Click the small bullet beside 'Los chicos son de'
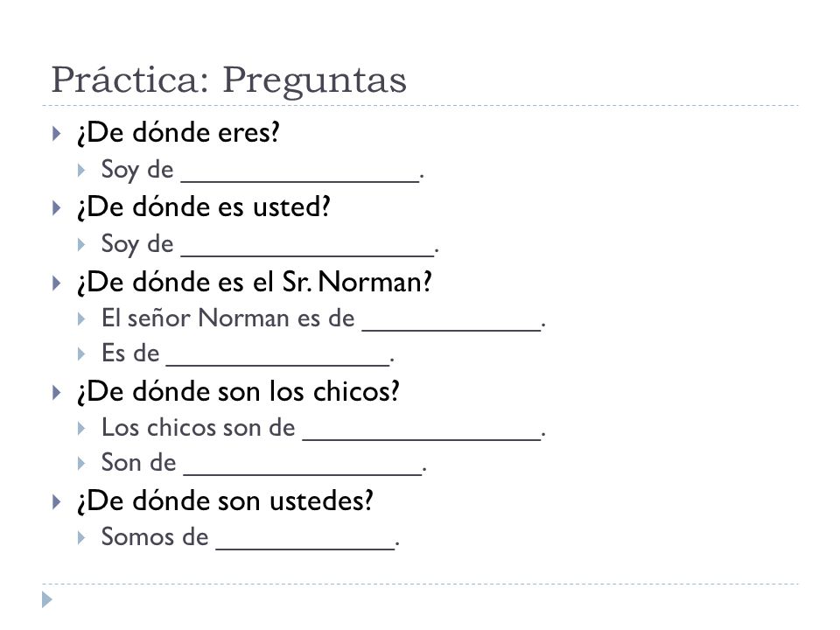840x630 pixels. point(80,428)
